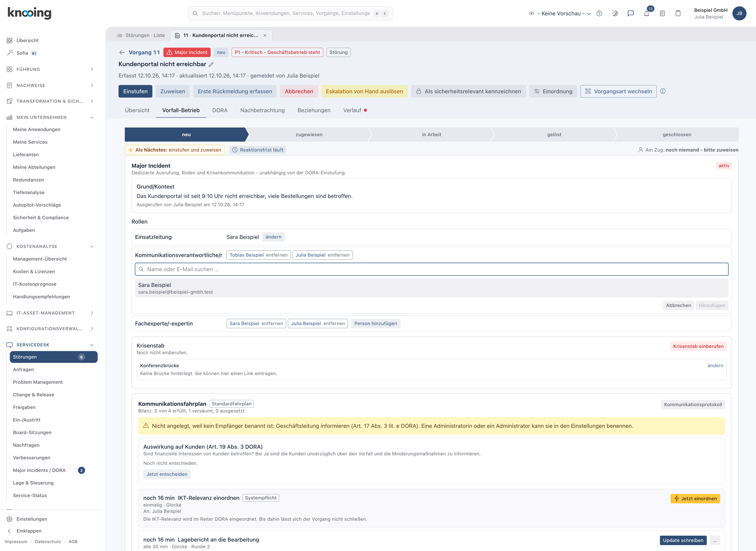The image size is (756, 551).
Task: Close the Kundenportal tab with X
Action: click(x=265, y=35)
